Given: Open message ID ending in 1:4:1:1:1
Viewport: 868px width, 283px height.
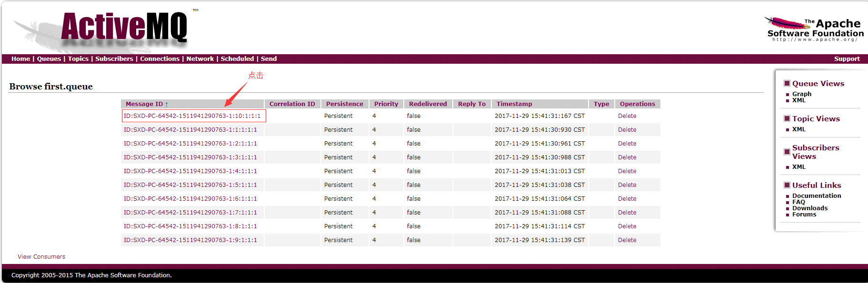Looking at the screenshot, I should point(190,171).
